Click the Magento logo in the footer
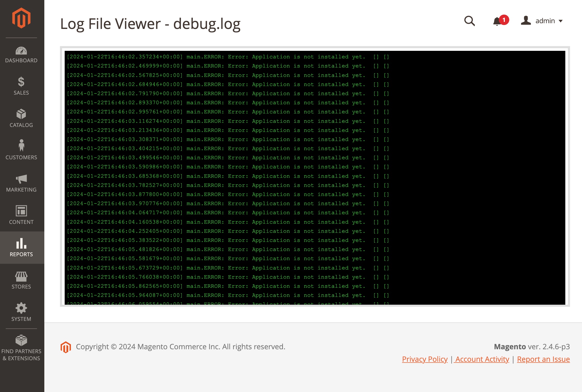The image size is (582, 392). pyautogui.click(x=66, y=347)
